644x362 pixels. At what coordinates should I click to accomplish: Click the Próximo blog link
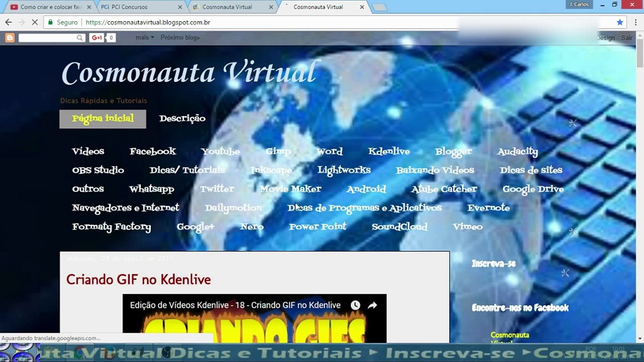tap(180, 38)
